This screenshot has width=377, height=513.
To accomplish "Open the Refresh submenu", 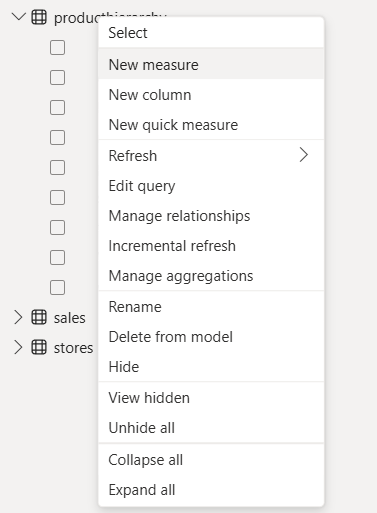I will click(x=211, y=155).
